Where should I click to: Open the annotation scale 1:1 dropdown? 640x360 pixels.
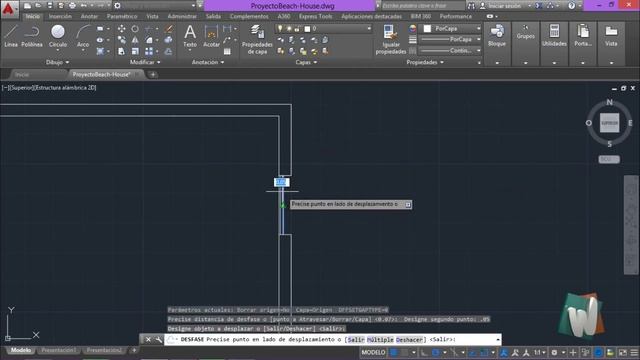540,353
